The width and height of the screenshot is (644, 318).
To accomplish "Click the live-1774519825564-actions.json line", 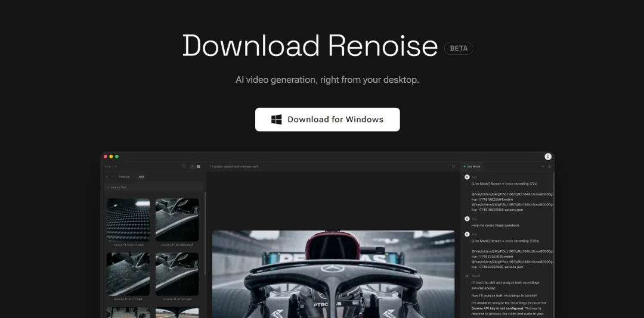I will pyautogui.click(x=497, y=210).
